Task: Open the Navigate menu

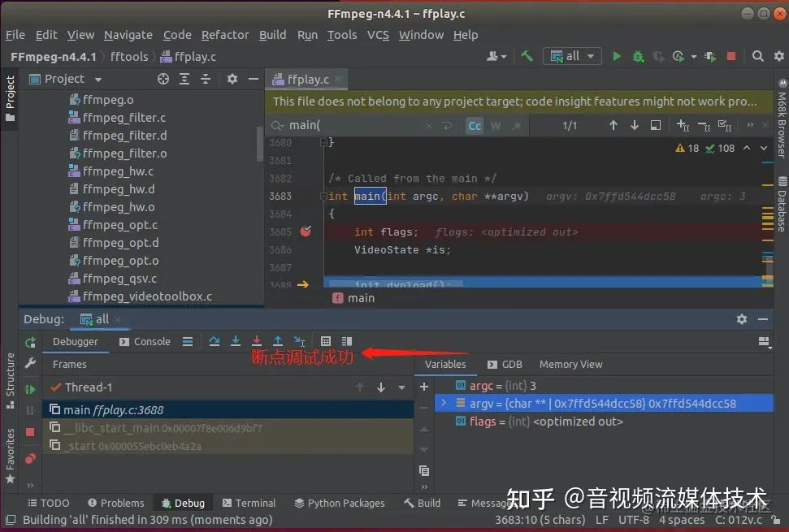Action: pos(128,35)
